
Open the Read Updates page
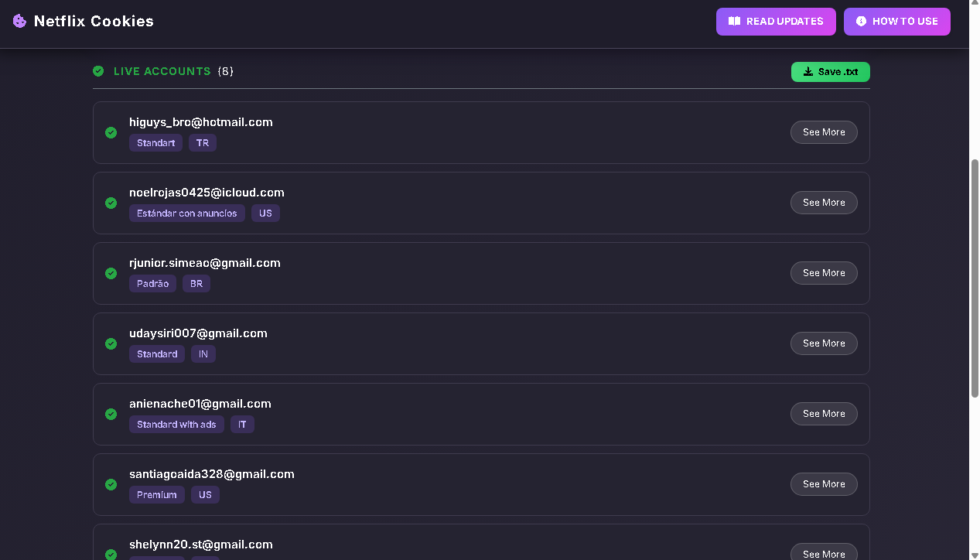[x=776, y=22]
